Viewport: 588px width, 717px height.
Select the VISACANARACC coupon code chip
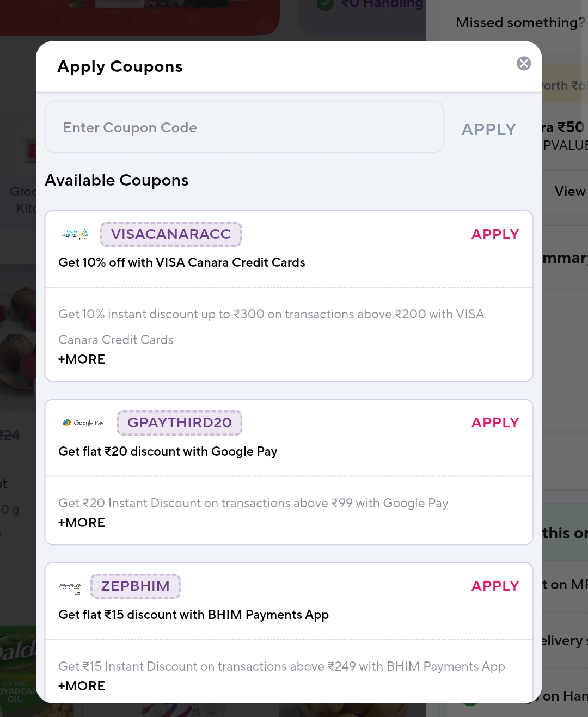click(x=170, y=234)
